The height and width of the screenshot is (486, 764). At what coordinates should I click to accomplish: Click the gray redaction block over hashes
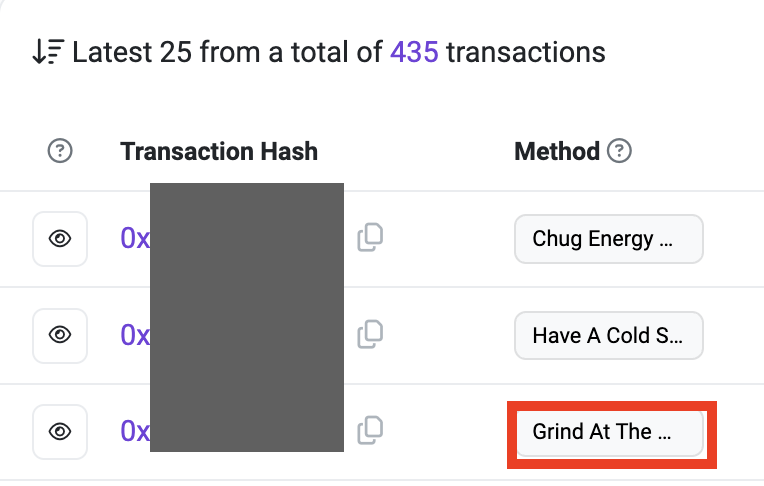247,317
